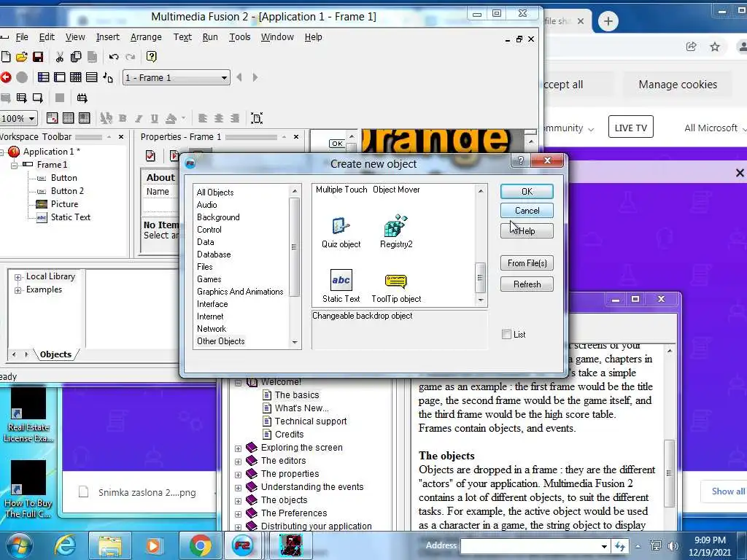The width and height of the screenshot is (747, 560).
Task: Click the dialog's question mark help icon
Action: [x=520, y=160]
